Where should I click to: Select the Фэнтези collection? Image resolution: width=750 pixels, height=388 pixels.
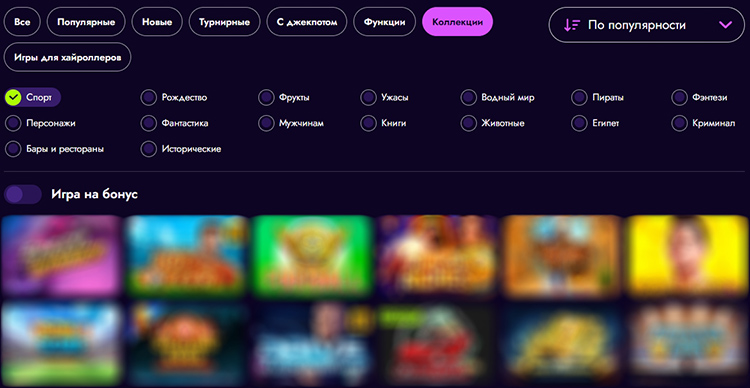pos(700,98)
